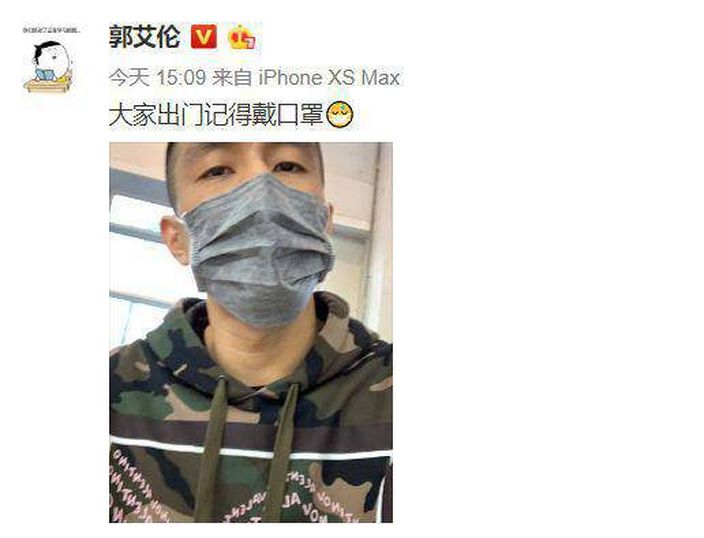This screenshot has width=704, height=538.
Task: Open the cartoon avatar profile picture
Action: pyautogui.click(x=51, y=62)
